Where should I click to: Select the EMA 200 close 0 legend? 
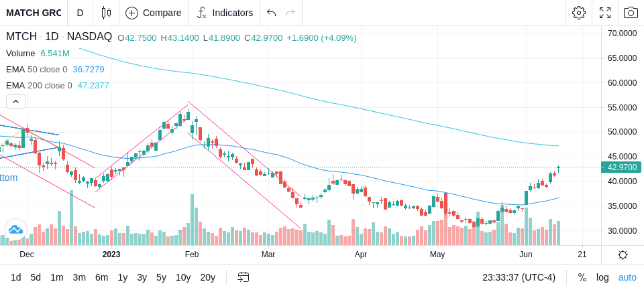point(39,85)
